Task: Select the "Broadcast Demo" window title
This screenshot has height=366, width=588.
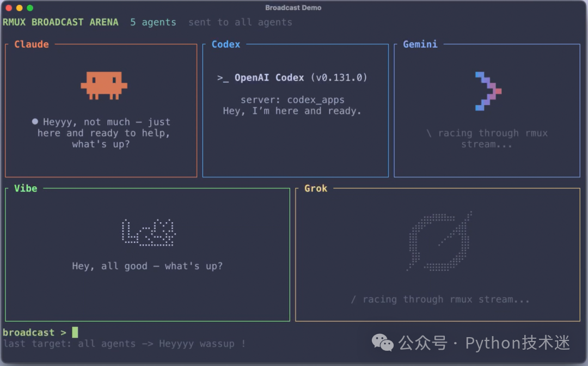Action: point(293,8)
